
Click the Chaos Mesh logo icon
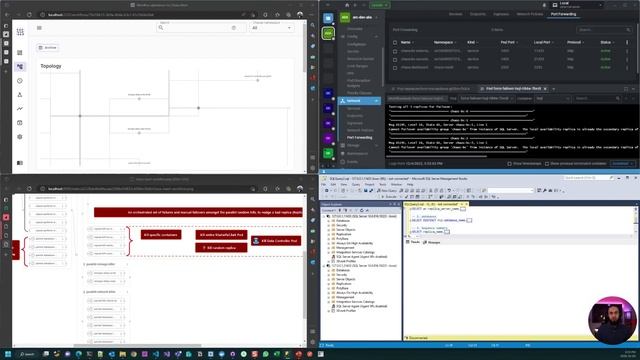click(x=20, y=32)
